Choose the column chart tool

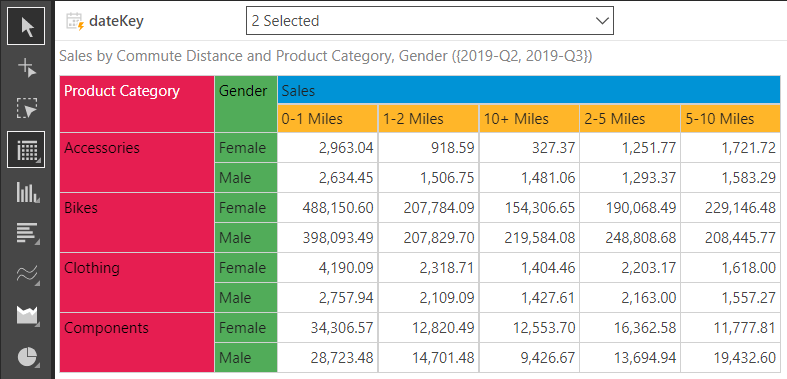point(26,191)
